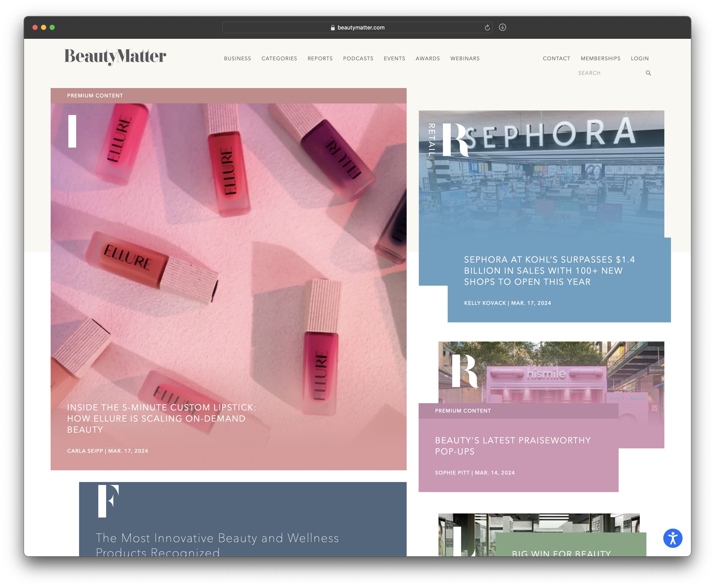Go to Webinars
Screen dimensions: 715x588
pyautogui.click(x=465, y=59)
